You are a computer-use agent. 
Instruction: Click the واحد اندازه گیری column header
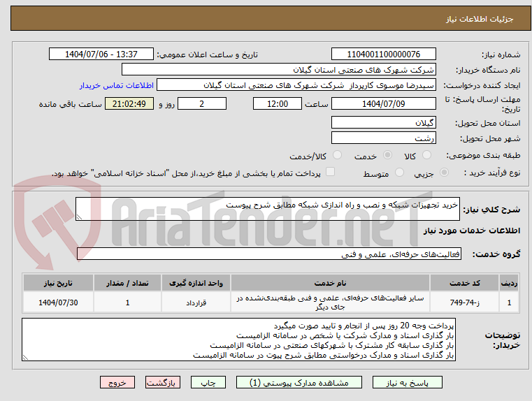tap(196, 283)
